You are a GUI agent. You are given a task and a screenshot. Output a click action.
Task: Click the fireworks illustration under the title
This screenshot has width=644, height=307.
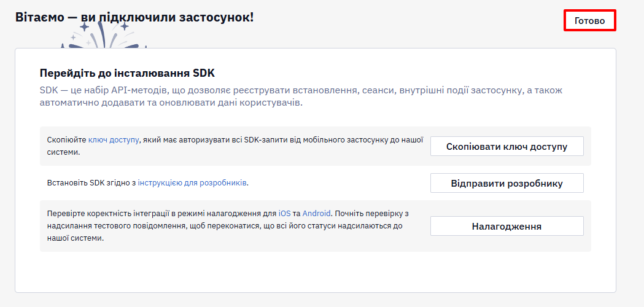pos(103,36)
